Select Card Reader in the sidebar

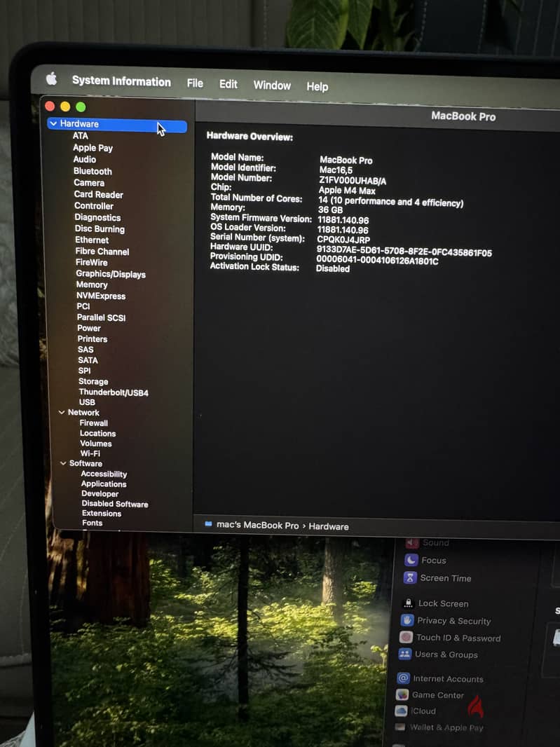(99, 194)
